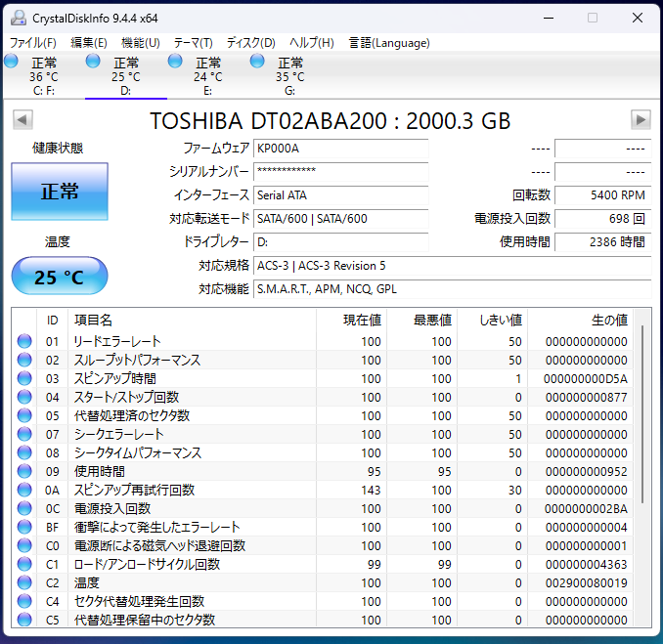Click status orb for ID C2 temperature row
663x644 pixels.
(24, 582)
